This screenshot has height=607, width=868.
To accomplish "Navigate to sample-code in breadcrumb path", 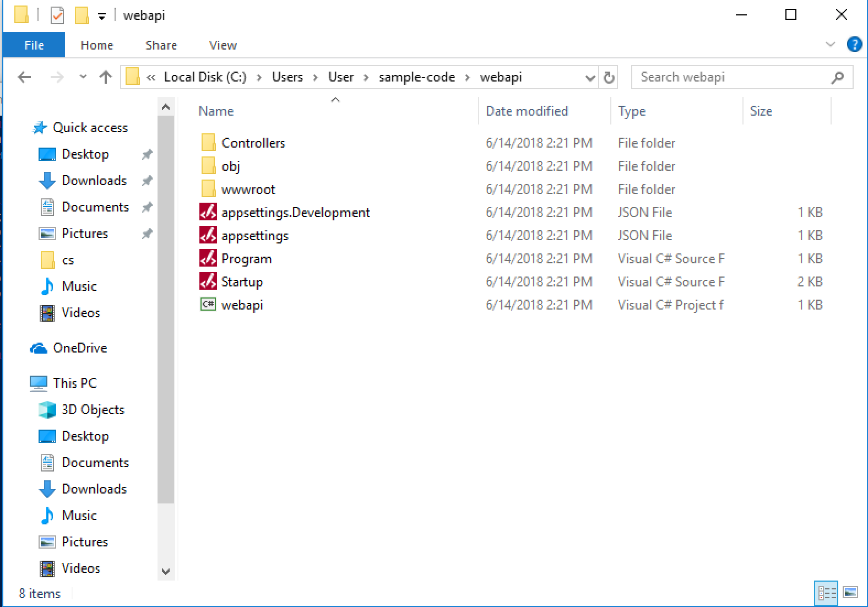I will point(416,77).
